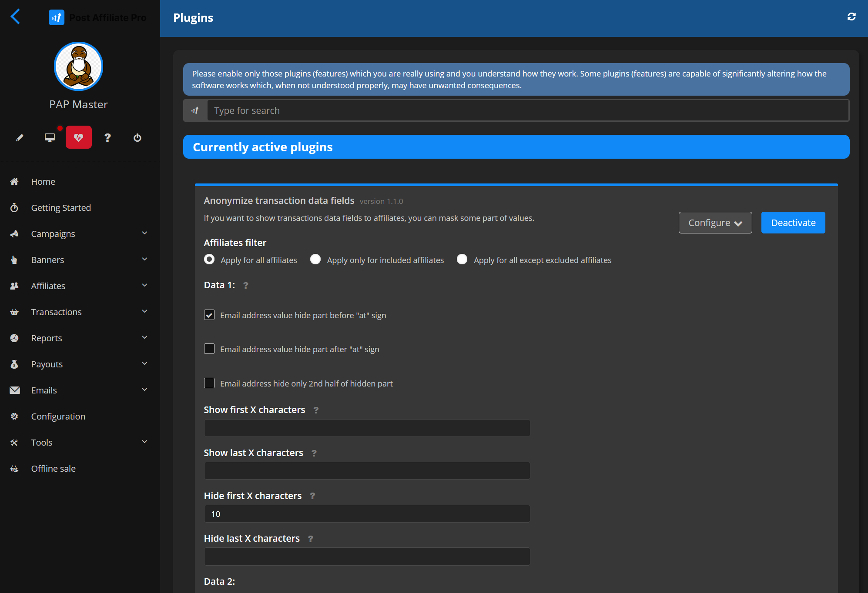Click the pencil edit profile icon
Image resolution: width=868 pixels, height=593 pixels.
(x=20, y=138)
